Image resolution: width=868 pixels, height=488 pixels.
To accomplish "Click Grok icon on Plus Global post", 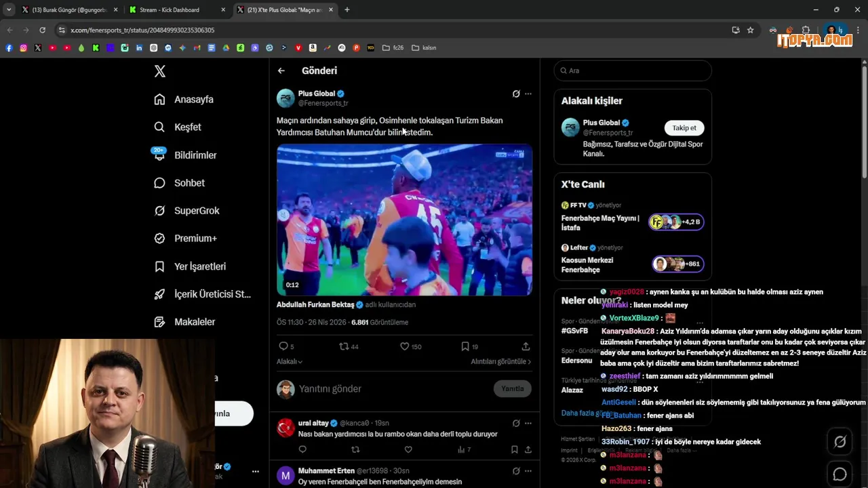I will click(516, 94).
